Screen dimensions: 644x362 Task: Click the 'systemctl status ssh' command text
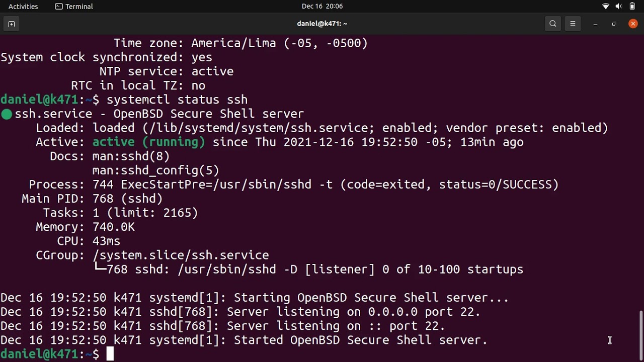click(177, 100)
